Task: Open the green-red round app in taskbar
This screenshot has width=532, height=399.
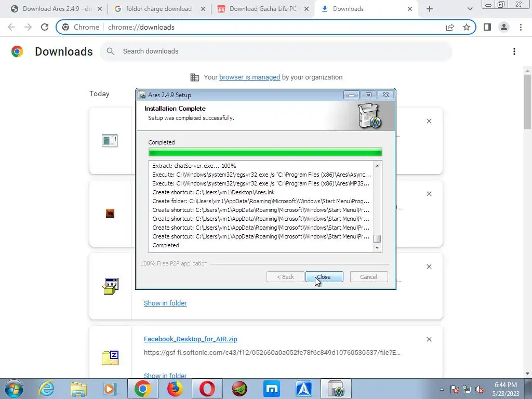Action: pyautogui.click(x=240, y=389)
